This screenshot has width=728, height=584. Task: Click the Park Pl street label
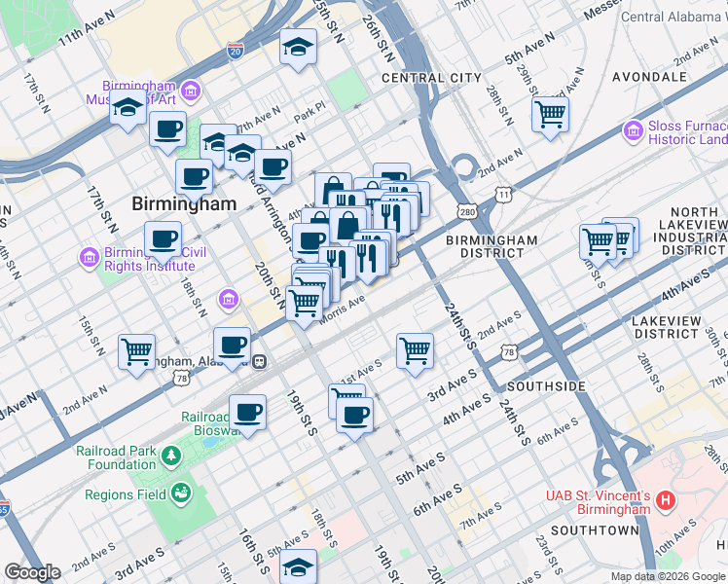[309, 112]
